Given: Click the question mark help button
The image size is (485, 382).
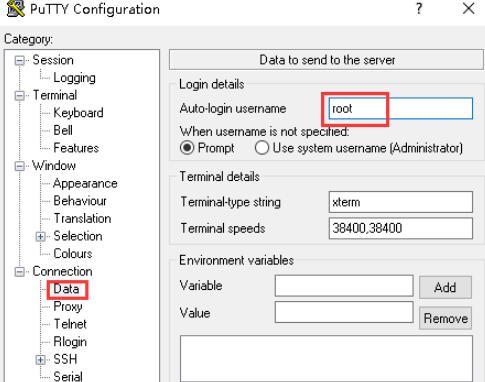Looking at the screenshot, I should pyautogui.click(x=419, y=9).
